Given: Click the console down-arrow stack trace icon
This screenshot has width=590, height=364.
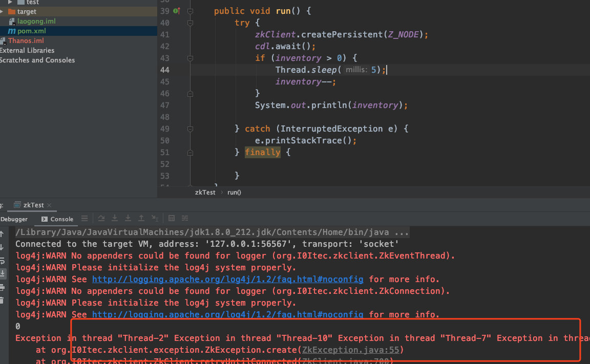Looking at the screenshot, I should (x=2, y=247).
